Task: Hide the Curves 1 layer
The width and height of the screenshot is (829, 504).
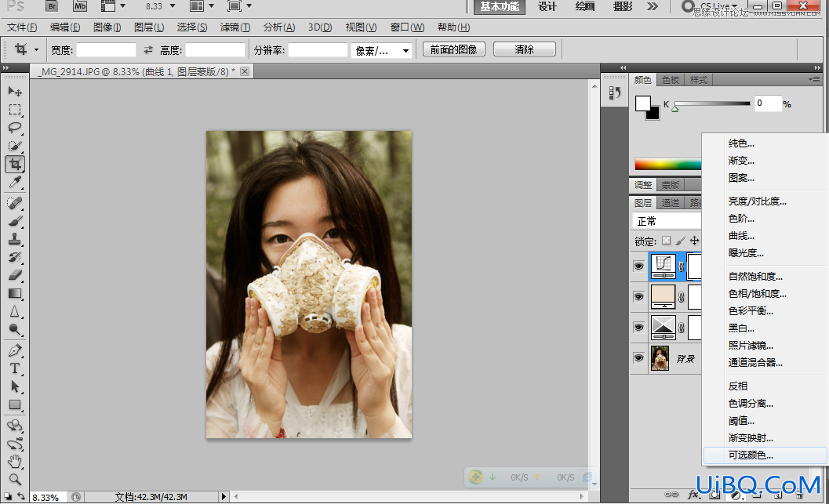Action: tap(638, 266)
